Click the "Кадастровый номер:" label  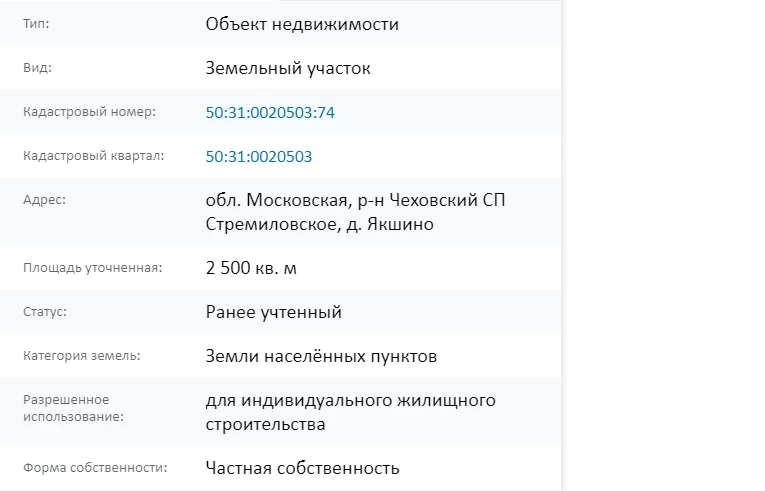(x=89, y=112)
